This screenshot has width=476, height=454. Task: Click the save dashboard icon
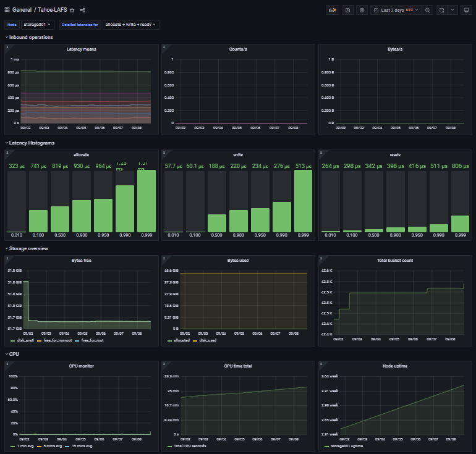[348, 10]
